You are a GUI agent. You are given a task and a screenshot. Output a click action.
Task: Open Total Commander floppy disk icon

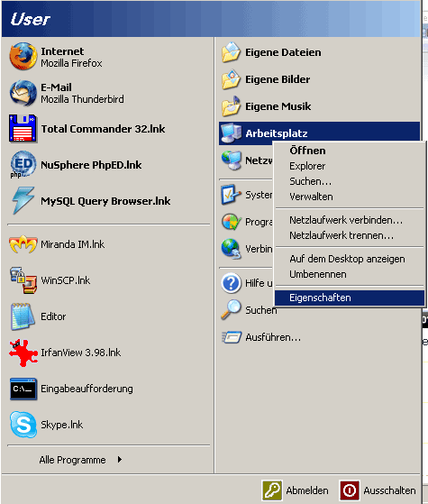point(23,129)
